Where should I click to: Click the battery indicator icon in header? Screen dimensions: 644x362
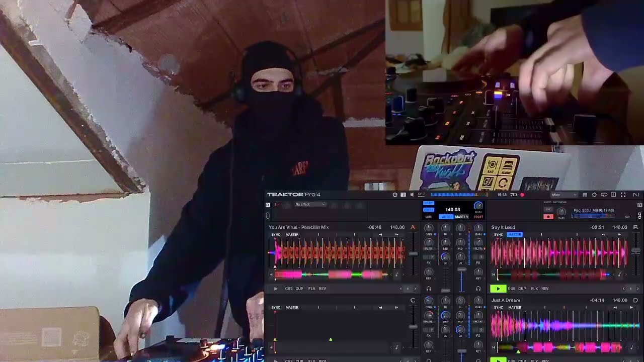tap(513, 195)
